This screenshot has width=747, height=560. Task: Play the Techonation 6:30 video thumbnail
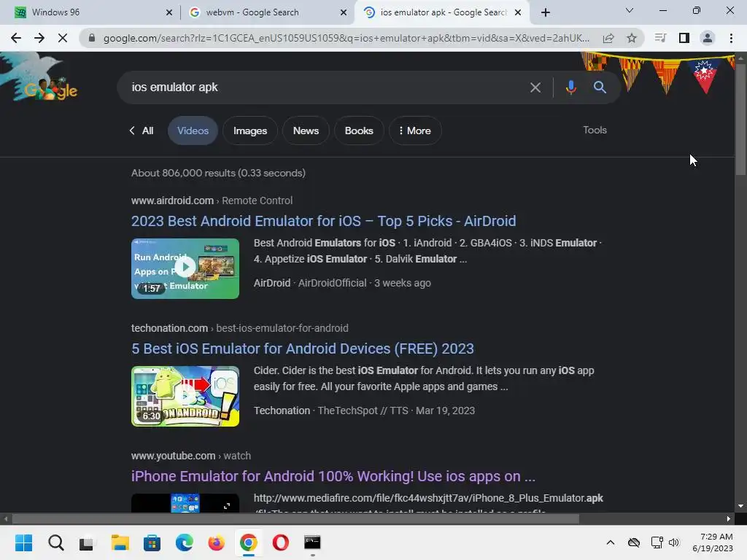coord(185,396)
